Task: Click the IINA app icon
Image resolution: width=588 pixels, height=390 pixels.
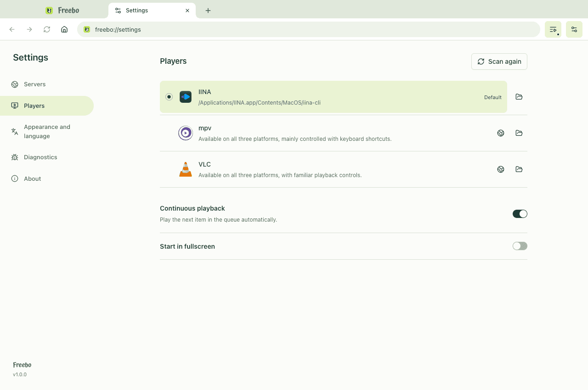Action: coord(186,97)
